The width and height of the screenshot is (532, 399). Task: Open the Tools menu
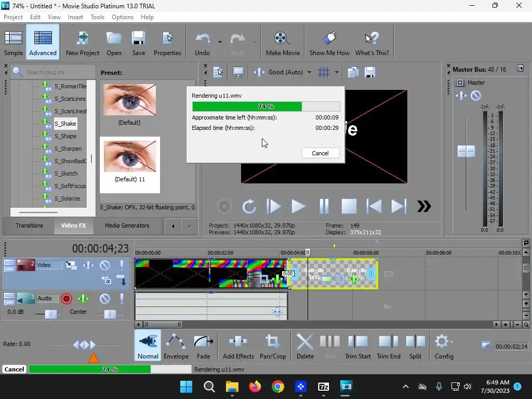[x=97, y=17]
